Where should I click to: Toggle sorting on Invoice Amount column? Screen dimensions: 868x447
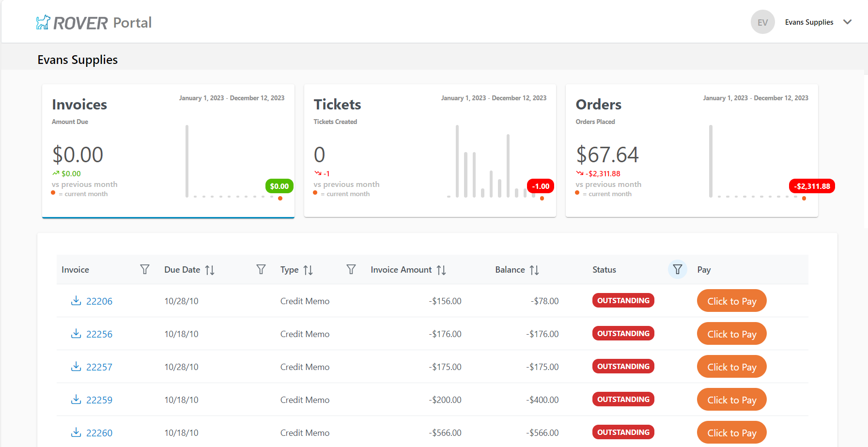tap(441, 270)
